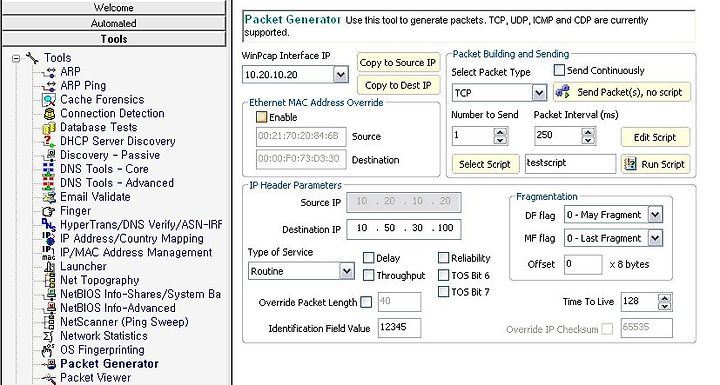Click Copy to Dest IP button
Image resolution: width=720 pixels, height=385 pixels.
pos(398,85)
